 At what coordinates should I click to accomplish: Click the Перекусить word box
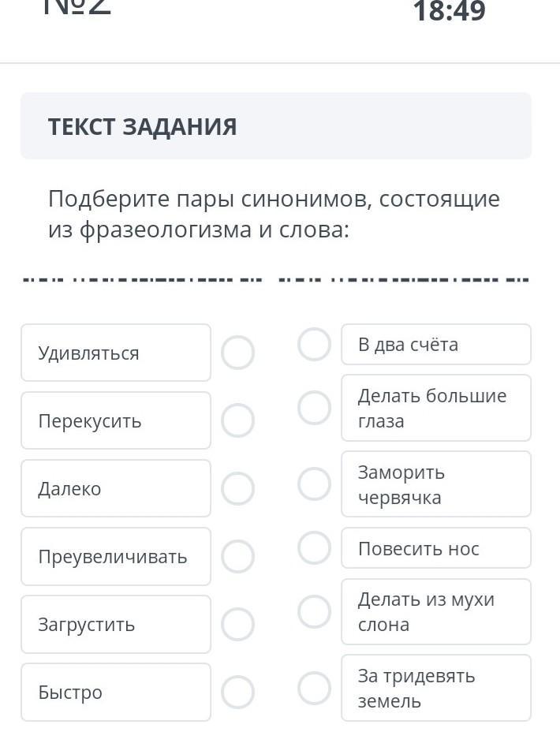[116, 420]
